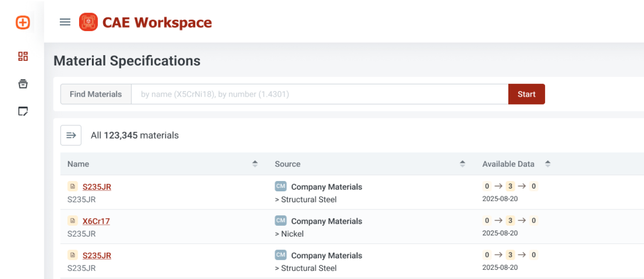Open the archive box icon in the sidebar
Image resolution: width=644 pixels, height=279 pixels.
(23, 84)
